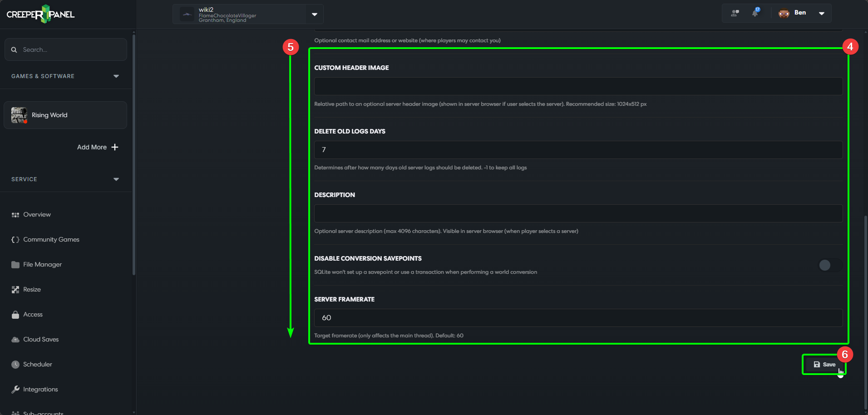
Task: Click the Server Framerate input field
Action: (x=578, y=318)
